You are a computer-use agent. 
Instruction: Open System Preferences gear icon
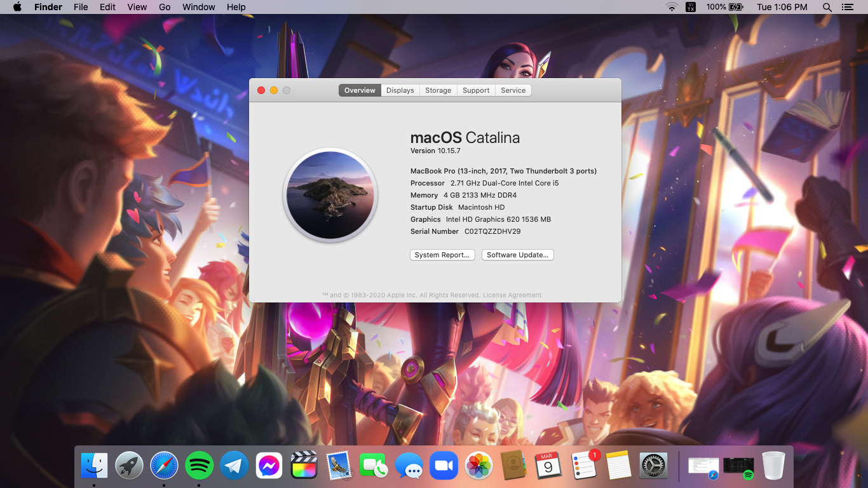coord(653,466)
